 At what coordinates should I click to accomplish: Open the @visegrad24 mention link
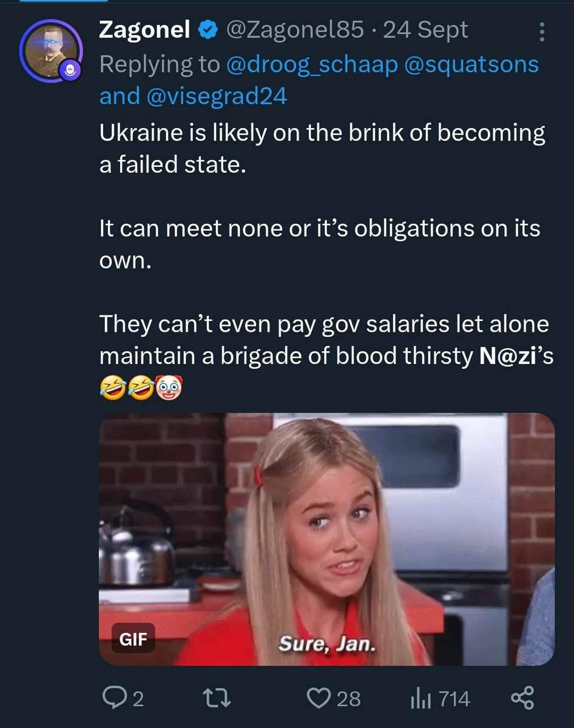pos(216,96)
